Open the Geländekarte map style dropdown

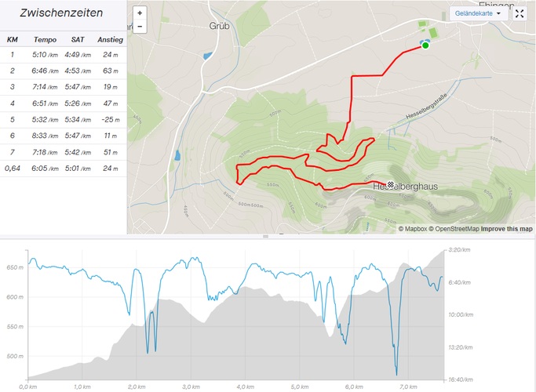(x=478, y=13)
